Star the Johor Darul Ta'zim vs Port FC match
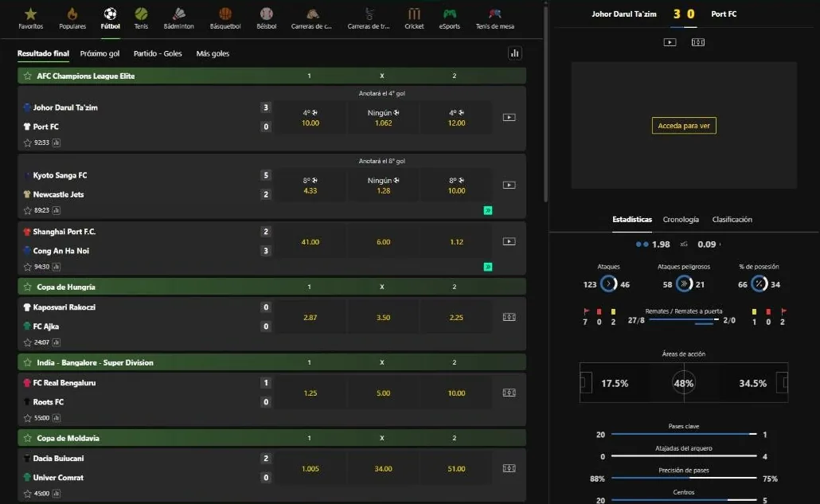The height and width of the screenshot is (504, 820). coord(28,143)
